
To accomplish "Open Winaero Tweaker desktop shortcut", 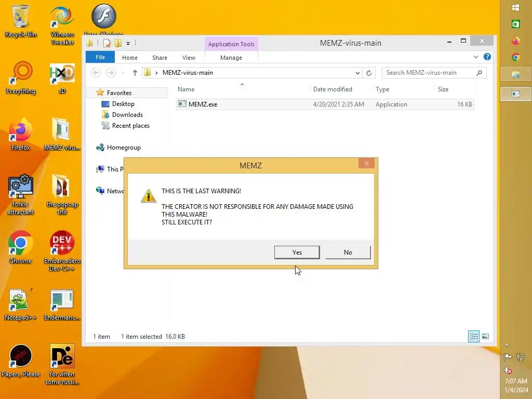I will click(62, 25).
